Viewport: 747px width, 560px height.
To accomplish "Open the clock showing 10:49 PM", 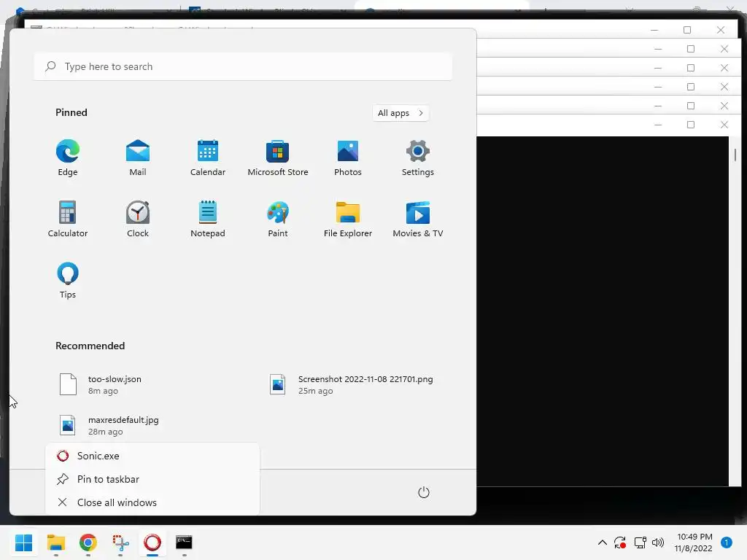I will 694,542.
